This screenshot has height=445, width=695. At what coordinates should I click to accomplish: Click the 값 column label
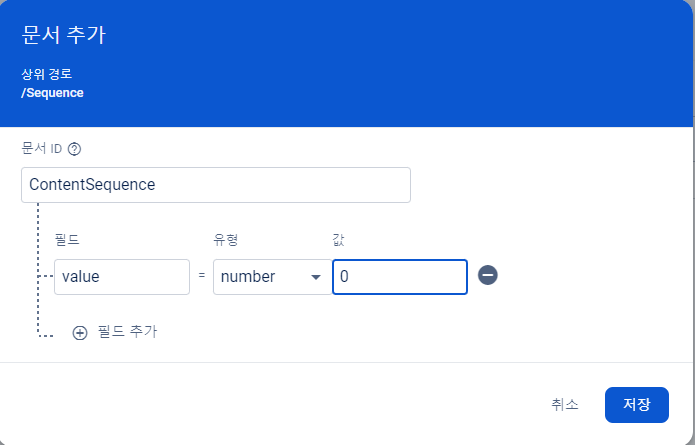click(x=338, y=240)
